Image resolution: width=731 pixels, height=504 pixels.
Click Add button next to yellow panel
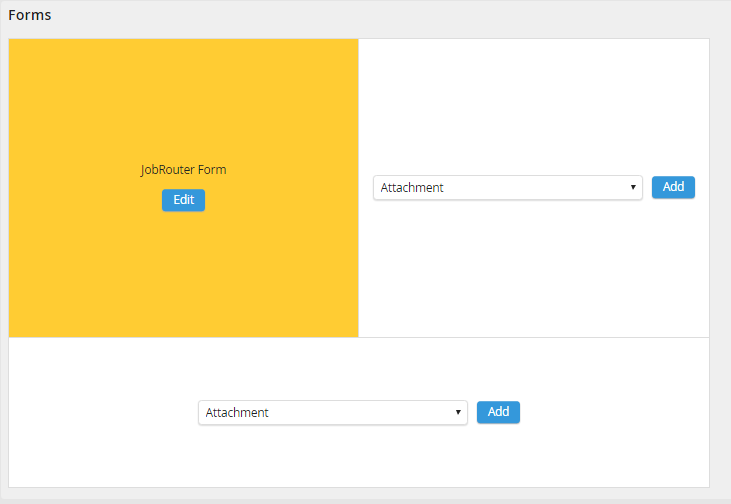[x=673, y=187]
